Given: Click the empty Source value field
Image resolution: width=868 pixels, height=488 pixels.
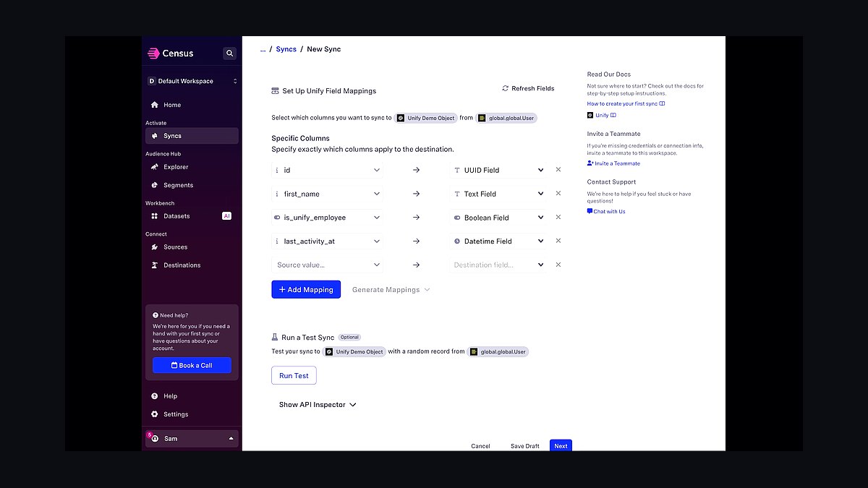Looking at the screenshot, I should pyautogui.click(x=328, y=265).
